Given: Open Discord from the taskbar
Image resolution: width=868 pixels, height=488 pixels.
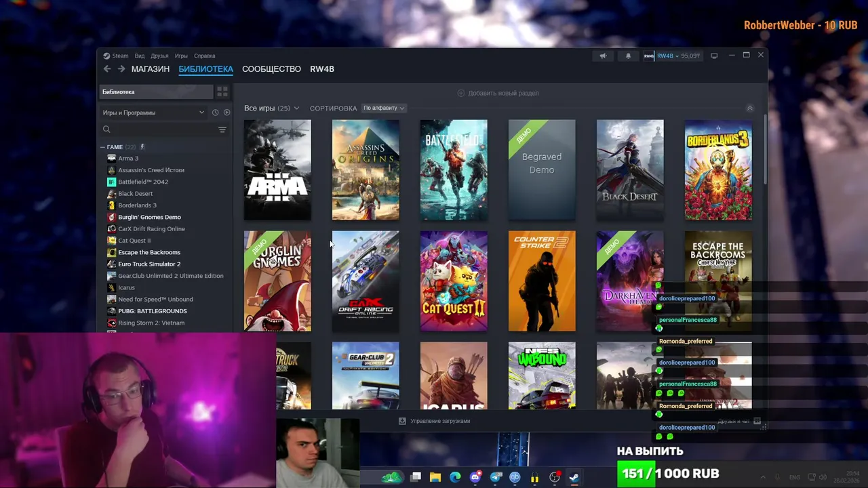Looking at the screenshot, I should click(x=475, y=477).
